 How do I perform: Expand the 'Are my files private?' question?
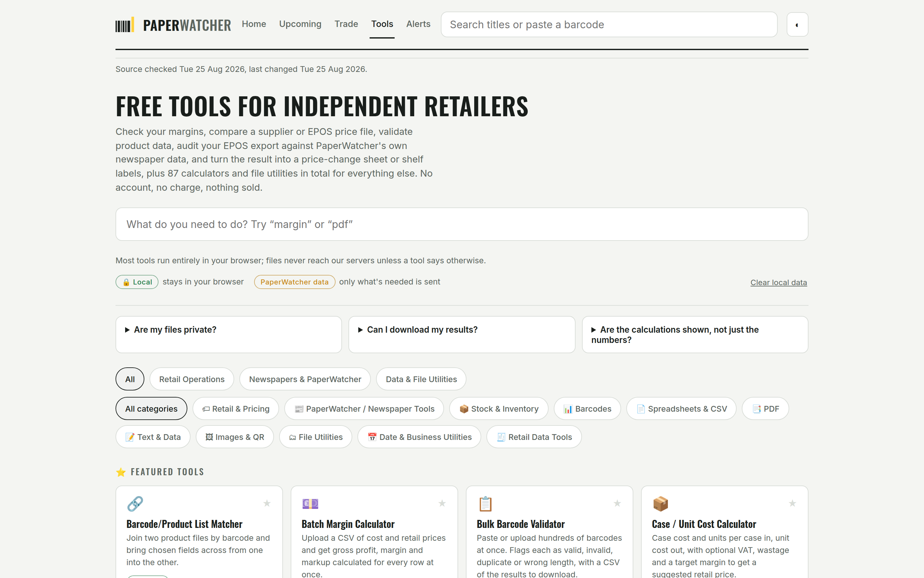coord(228,335)
